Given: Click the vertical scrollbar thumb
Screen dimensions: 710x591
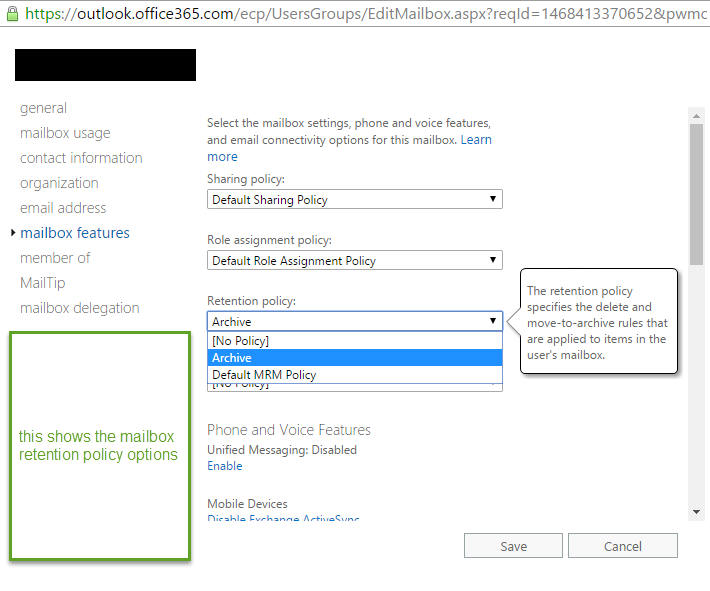Looking at the screenshot, I should 696,190.
